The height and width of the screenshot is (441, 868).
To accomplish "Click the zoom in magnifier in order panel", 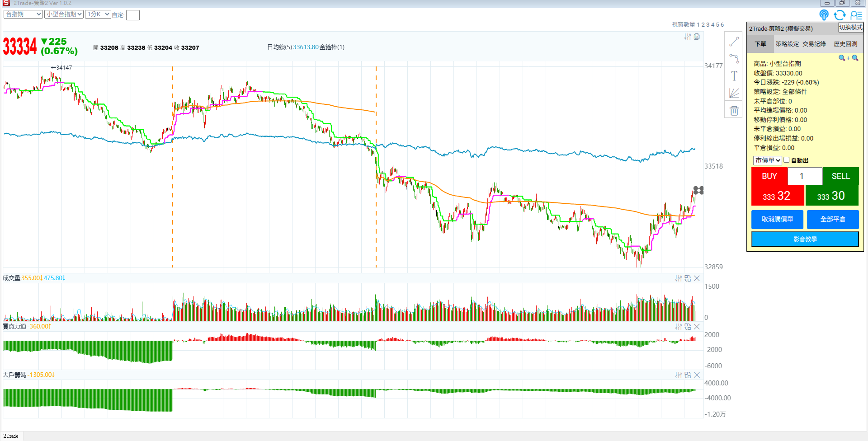I will click(843, 58).
